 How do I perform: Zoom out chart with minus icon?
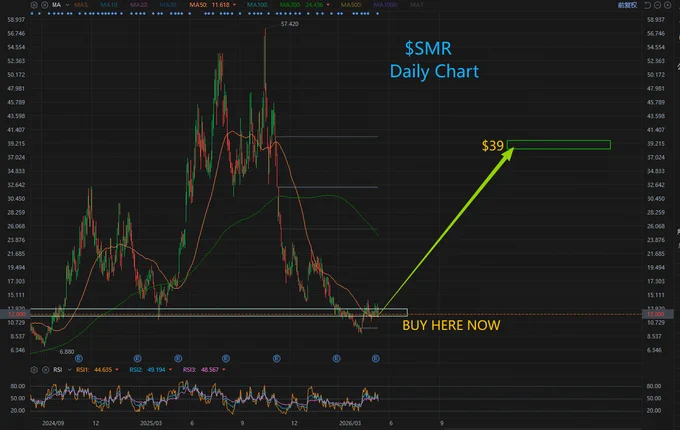pos(657,5)
